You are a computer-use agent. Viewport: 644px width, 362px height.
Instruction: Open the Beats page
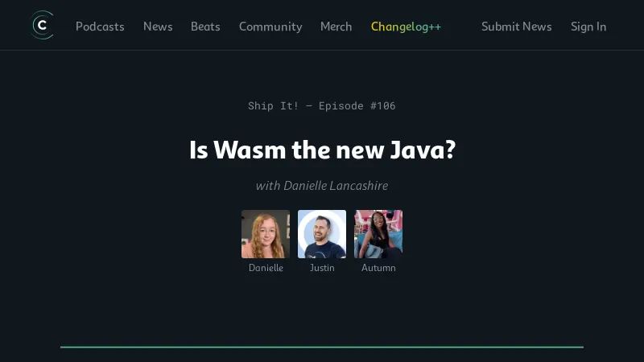[205, 27]
